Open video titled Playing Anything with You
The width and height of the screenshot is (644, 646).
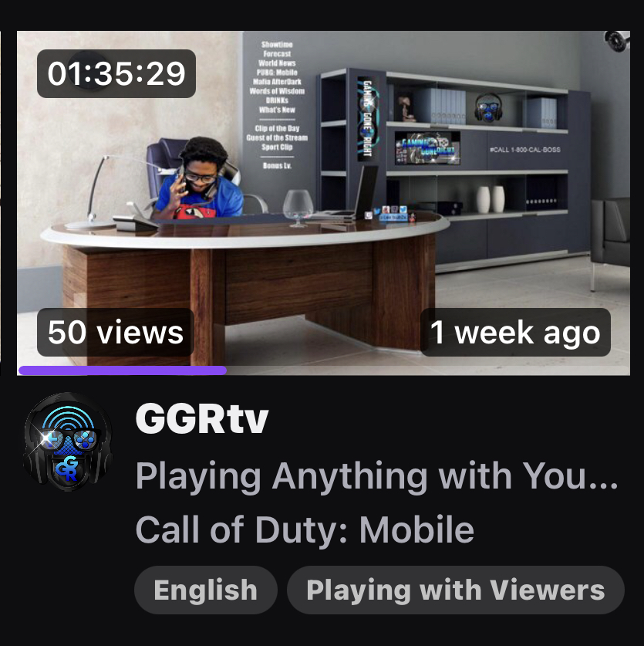coord(376,476)
